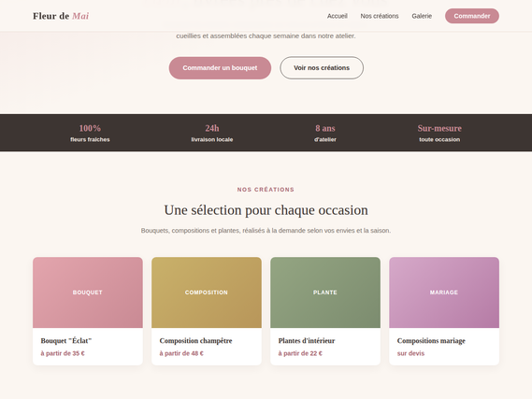Click the à partir de 35 € price
Screen dimensions: 532x399
pyautogui.click(x=63, y=353)
